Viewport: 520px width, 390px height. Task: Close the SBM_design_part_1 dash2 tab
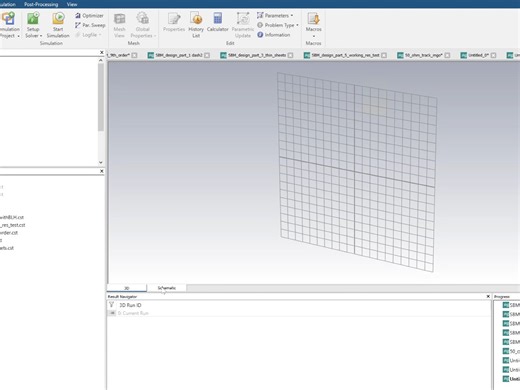tap(207, 55)
